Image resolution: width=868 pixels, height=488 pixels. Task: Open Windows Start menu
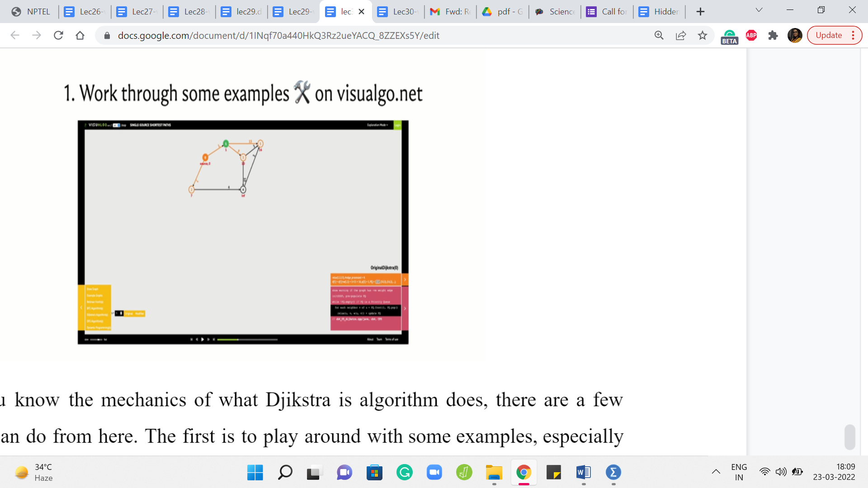click(255, 472)
